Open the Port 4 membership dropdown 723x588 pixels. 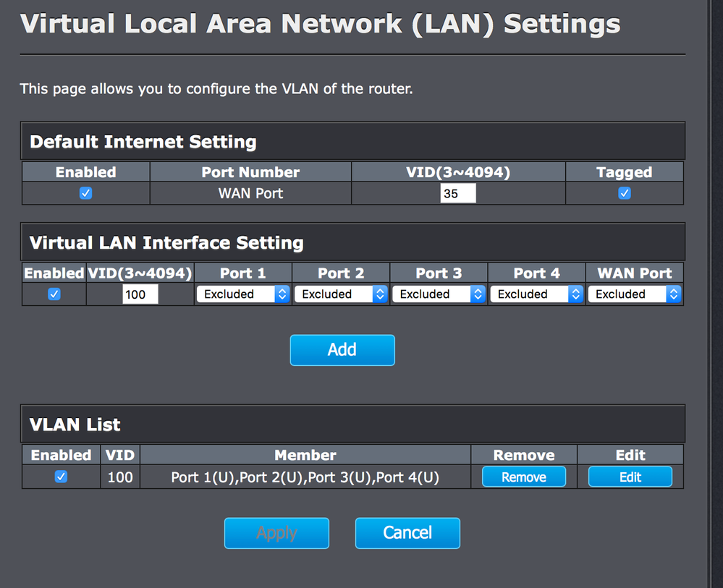point(536,294)
